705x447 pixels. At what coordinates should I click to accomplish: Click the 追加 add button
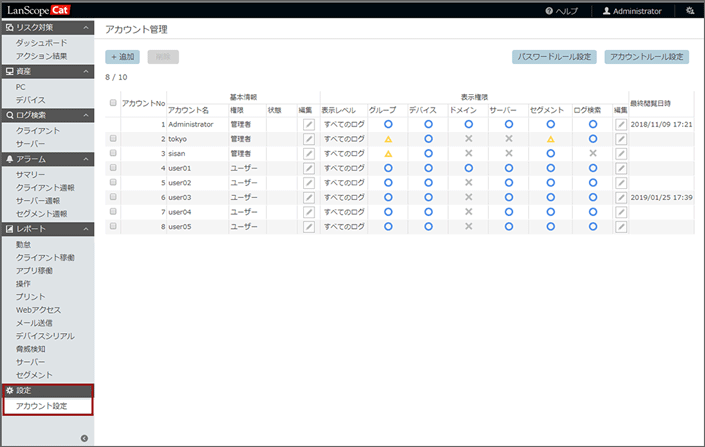(x=122, y=57)
